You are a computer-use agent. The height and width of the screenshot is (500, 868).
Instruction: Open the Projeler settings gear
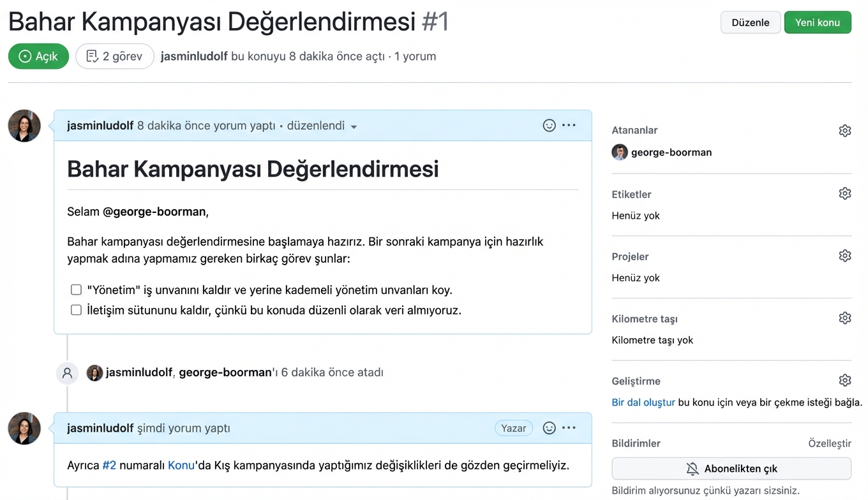(845, 255)
